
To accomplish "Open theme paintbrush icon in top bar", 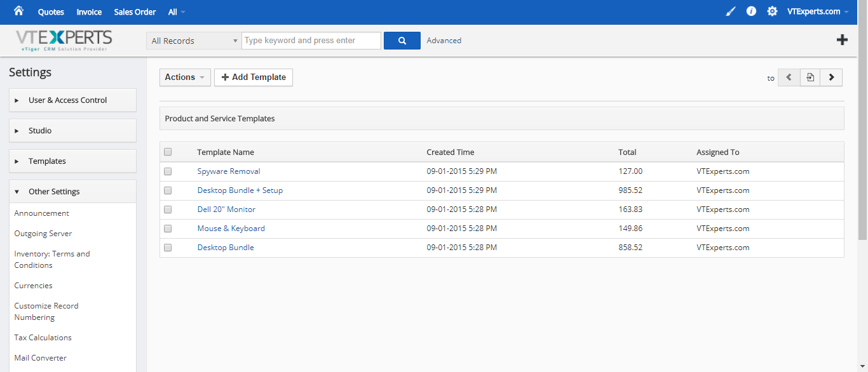I will point(731,11).
